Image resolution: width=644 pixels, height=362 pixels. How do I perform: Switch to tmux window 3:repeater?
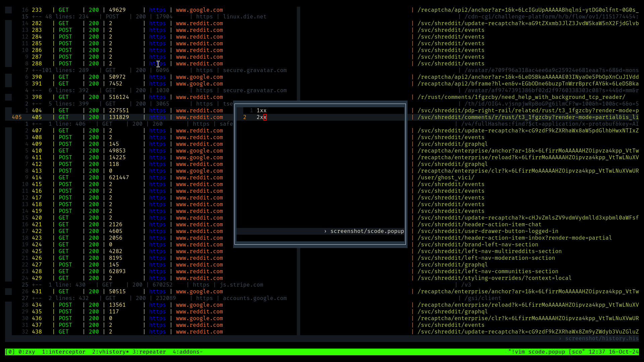[149, 352]
